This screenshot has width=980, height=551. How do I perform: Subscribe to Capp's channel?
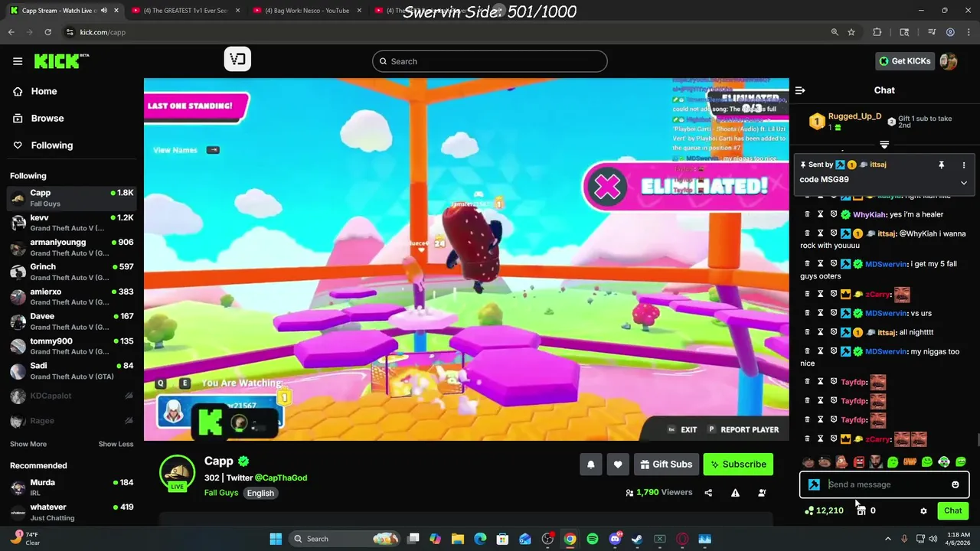[738, 465]
